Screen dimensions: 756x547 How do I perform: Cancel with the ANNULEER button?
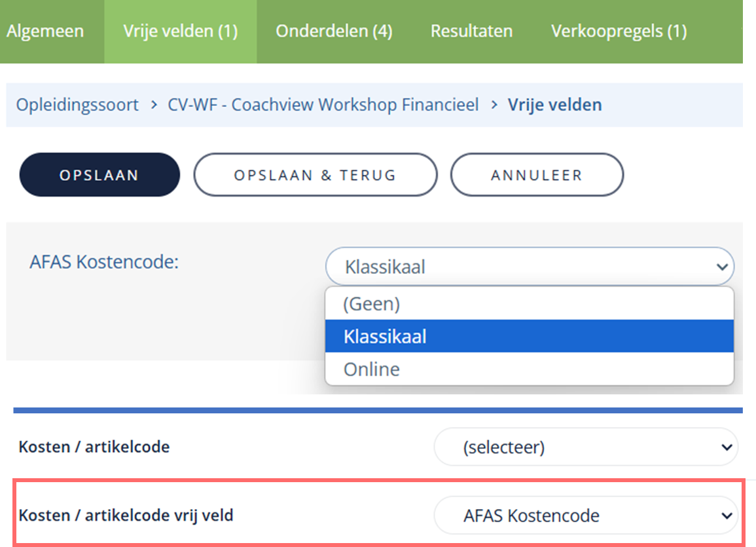pos(537,175)
